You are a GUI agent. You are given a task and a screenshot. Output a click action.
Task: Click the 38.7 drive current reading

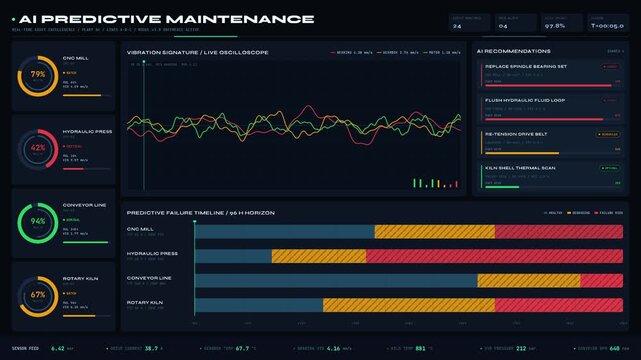tap(151, 349)
